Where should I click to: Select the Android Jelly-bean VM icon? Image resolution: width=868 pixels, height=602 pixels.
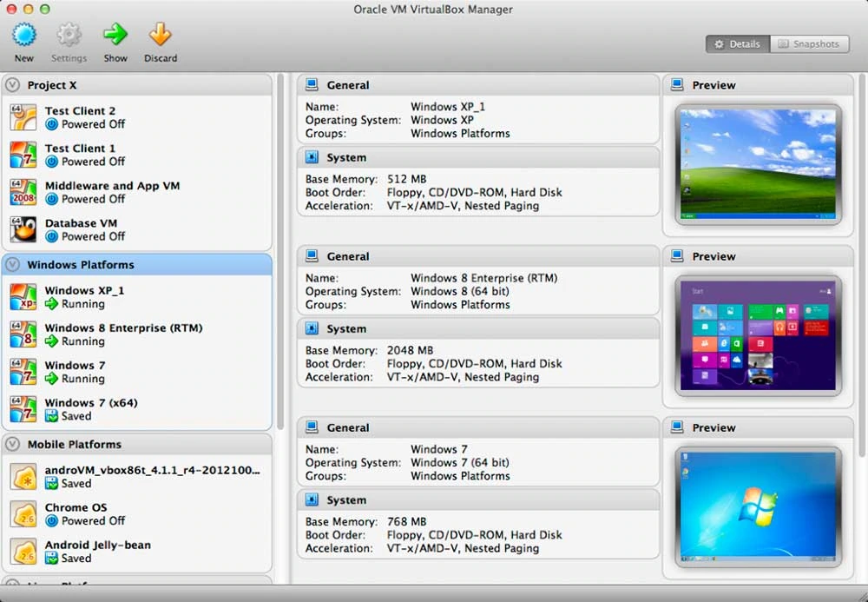click(23, 552)
